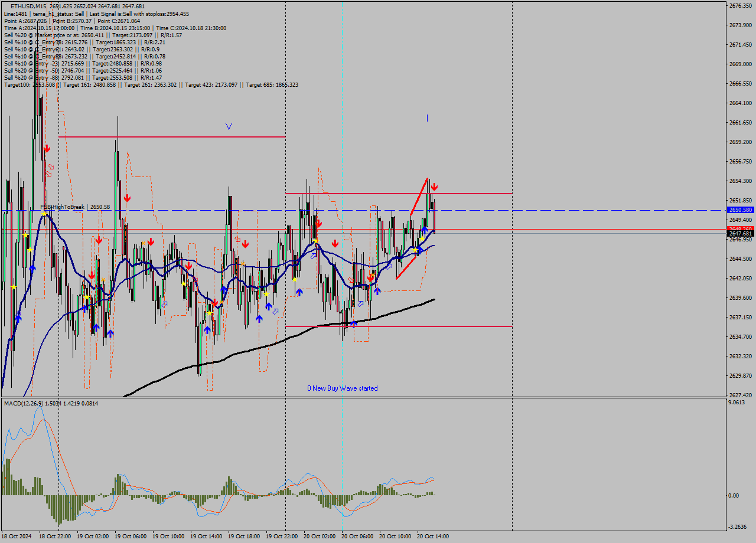Click the '0 New Buy Wave started' annotation

(343, 388)
